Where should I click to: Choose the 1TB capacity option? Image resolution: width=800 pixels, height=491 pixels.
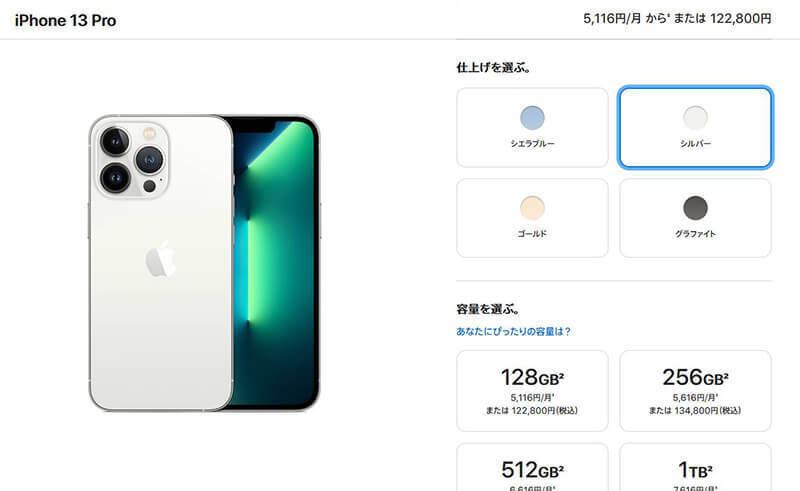coord(695,467)
